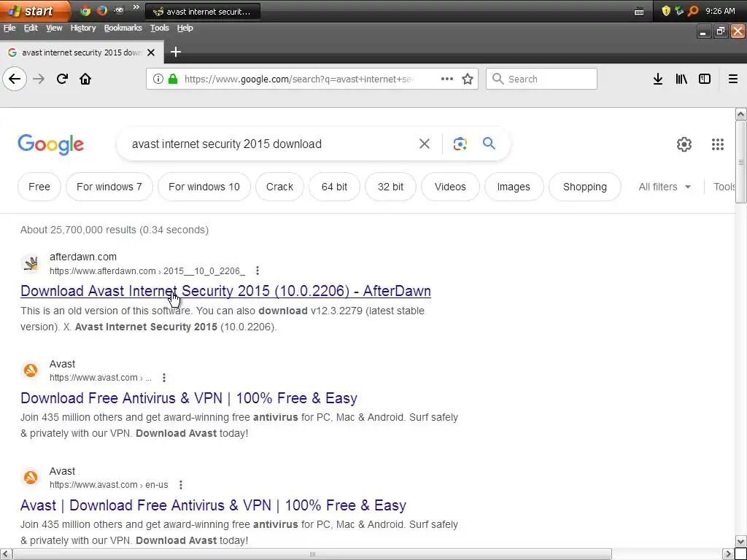Open the downloads arrow in toolbar
This screenshot has width=747, height=560.
[x=658, y=79]
